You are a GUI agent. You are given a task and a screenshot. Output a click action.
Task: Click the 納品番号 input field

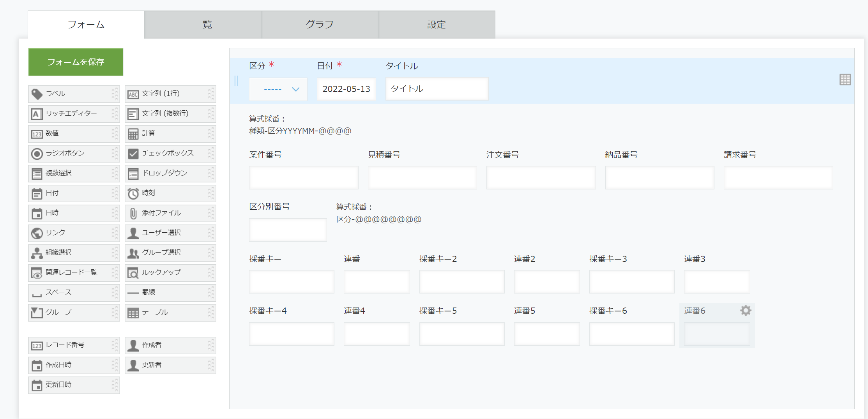click(x=660, y=178)
